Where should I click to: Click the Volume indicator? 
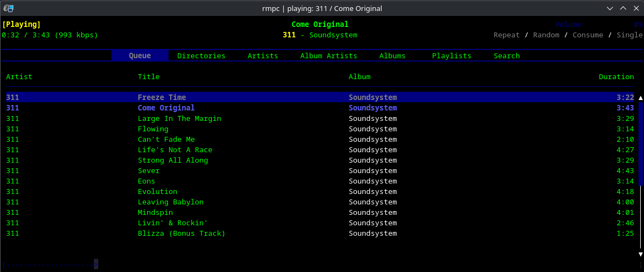[599, 25]
